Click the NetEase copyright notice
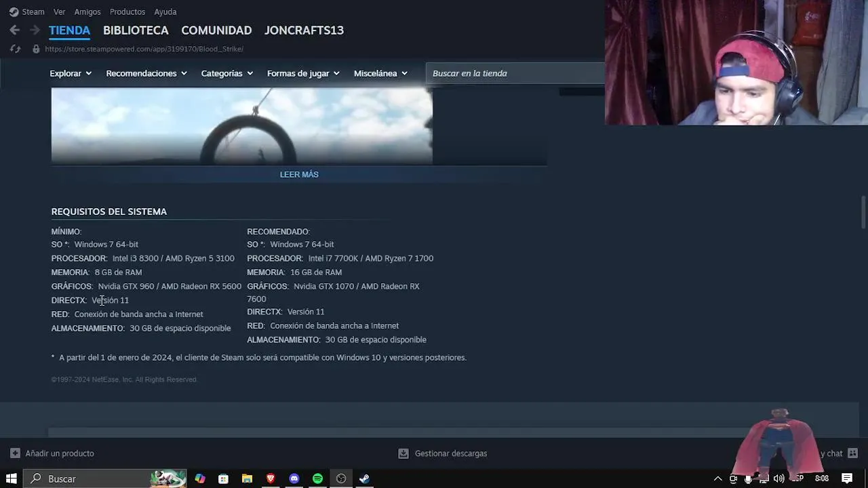868x488 pixels. [125, 380]
